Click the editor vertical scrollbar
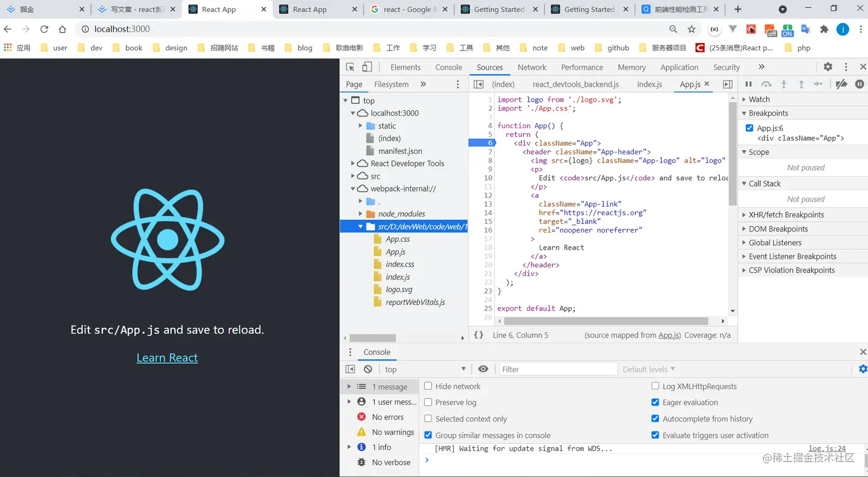Viewport: 868px width, 477px height. (732, 154)
